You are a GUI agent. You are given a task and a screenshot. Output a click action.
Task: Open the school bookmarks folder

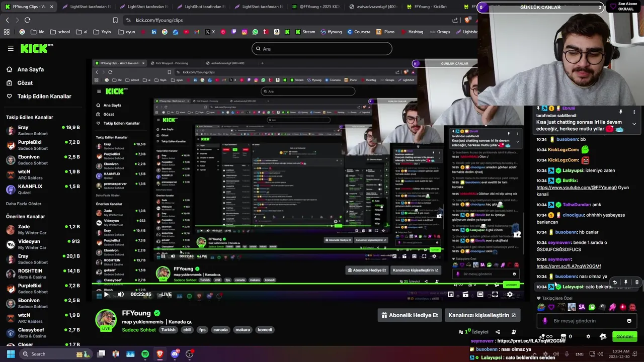pyautogui.click(x=59, y=32)
